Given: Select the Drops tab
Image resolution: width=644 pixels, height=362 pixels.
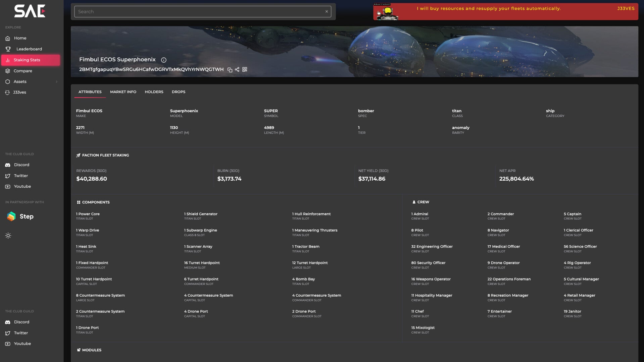Looking at the screenshot, I should (x=178, y=92).
